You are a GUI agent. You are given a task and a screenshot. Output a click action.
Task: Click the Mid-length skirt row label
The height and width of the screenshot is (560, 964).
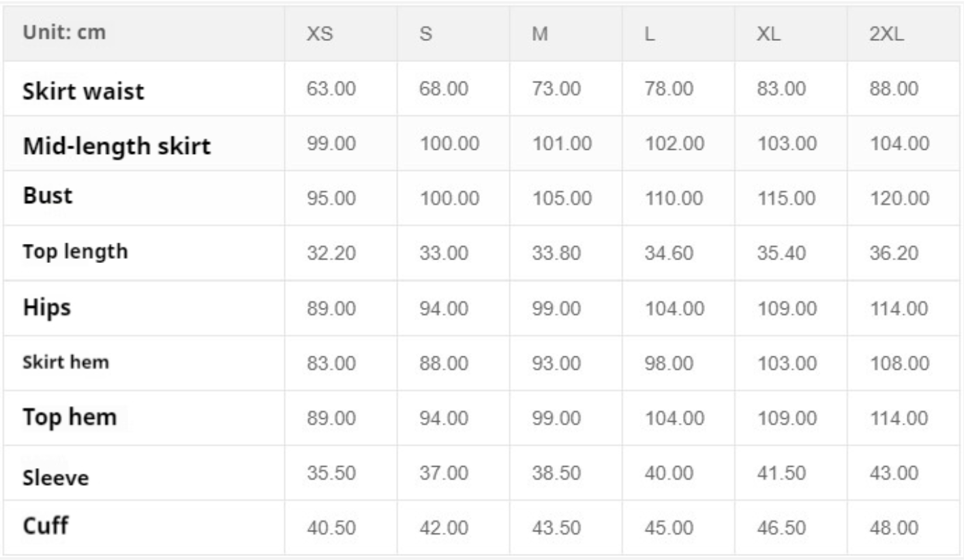tap(117, 146)
